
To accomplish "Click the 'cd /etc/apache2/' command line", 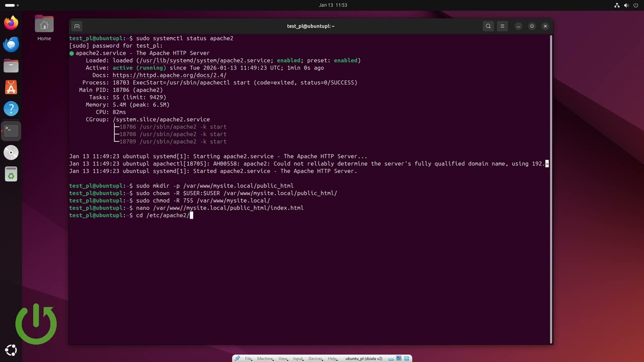I will [163, 215].
